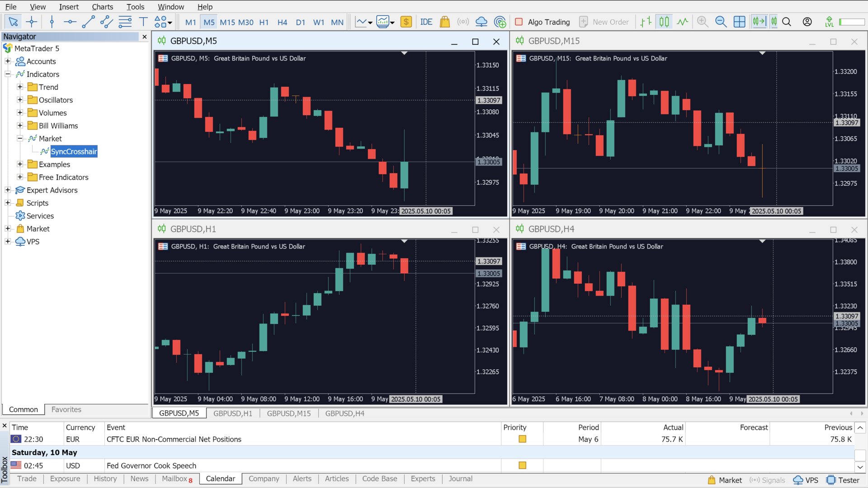Screen dimensions: 868x488
Task: Toggle chart auto scroll to end
Action: point(759,22)
